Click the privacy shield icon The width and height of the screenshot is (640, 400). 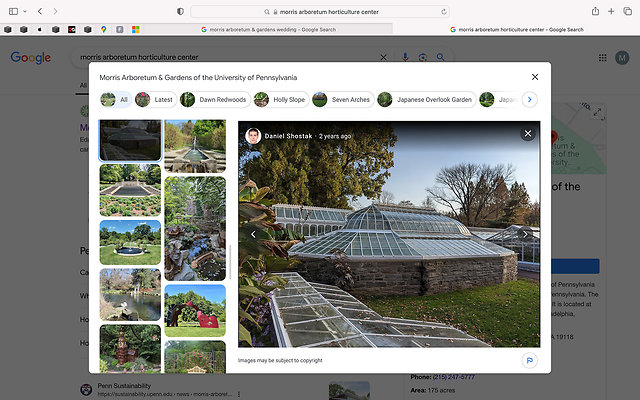tap(180, 11)
